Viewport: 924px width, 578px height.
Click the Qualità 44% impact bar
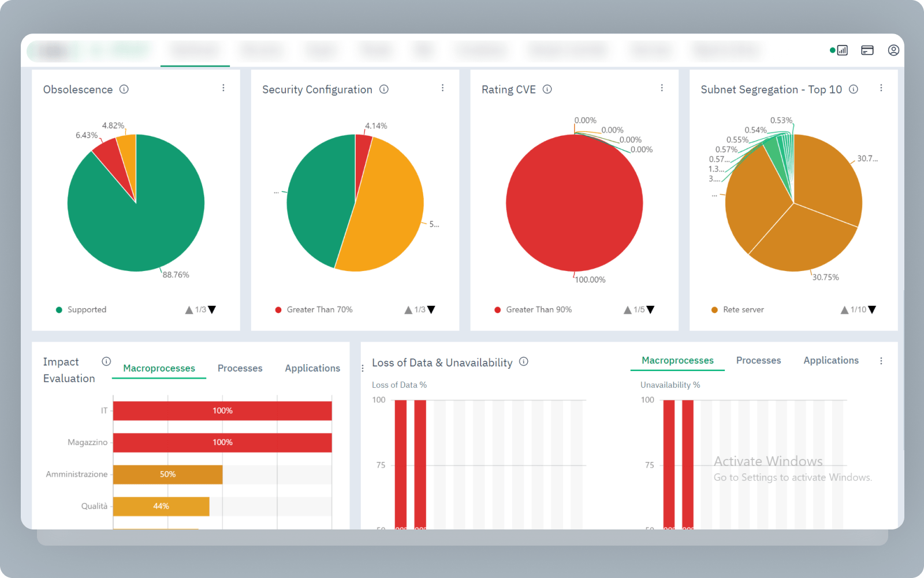click(161, 506)
